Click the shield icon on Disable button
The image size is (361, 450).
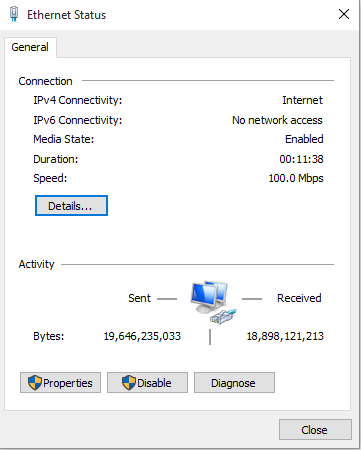129,383
